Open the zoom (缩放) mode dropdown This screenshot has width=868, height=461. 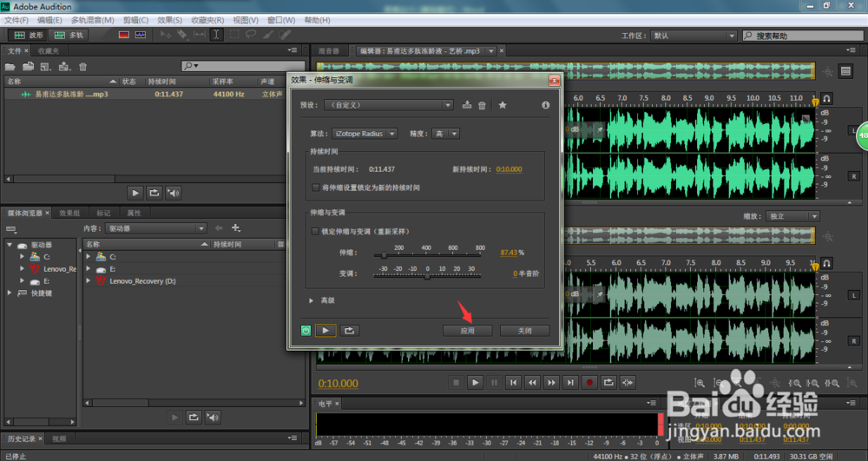[792, 216]
